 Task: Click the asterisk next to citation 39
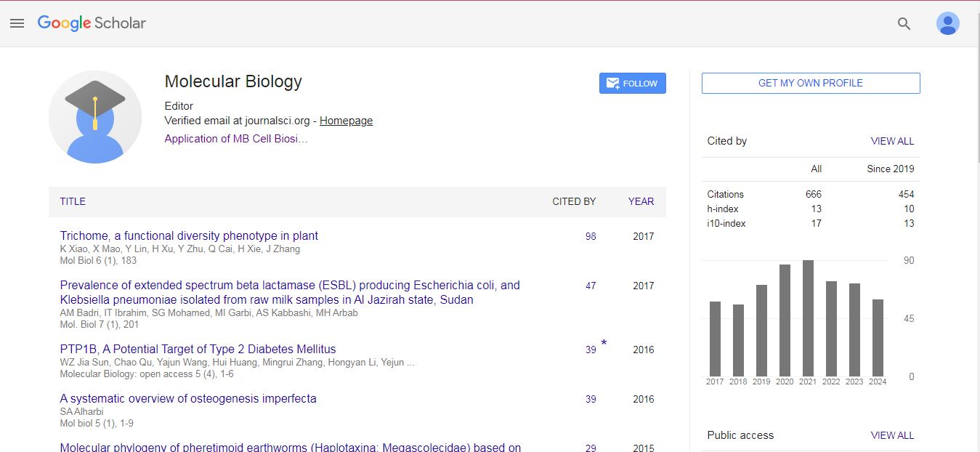[604, 344]
